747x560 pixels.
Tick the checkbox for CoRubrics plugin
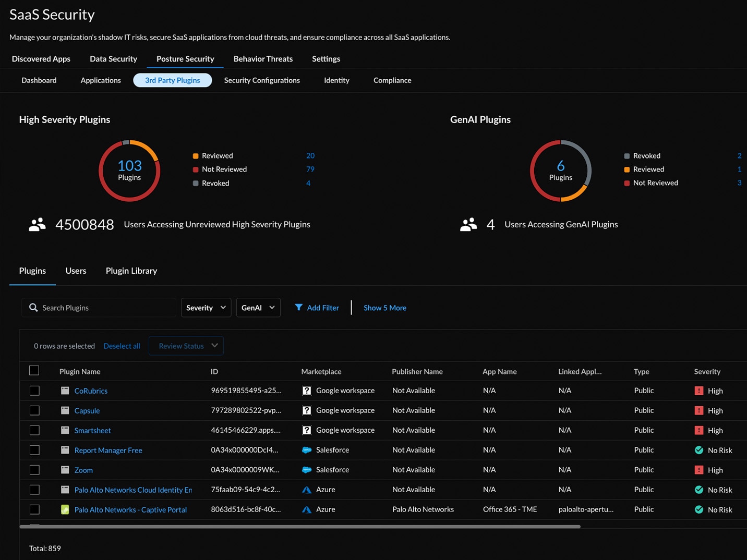pyautogui.click(x=34, y=391)
